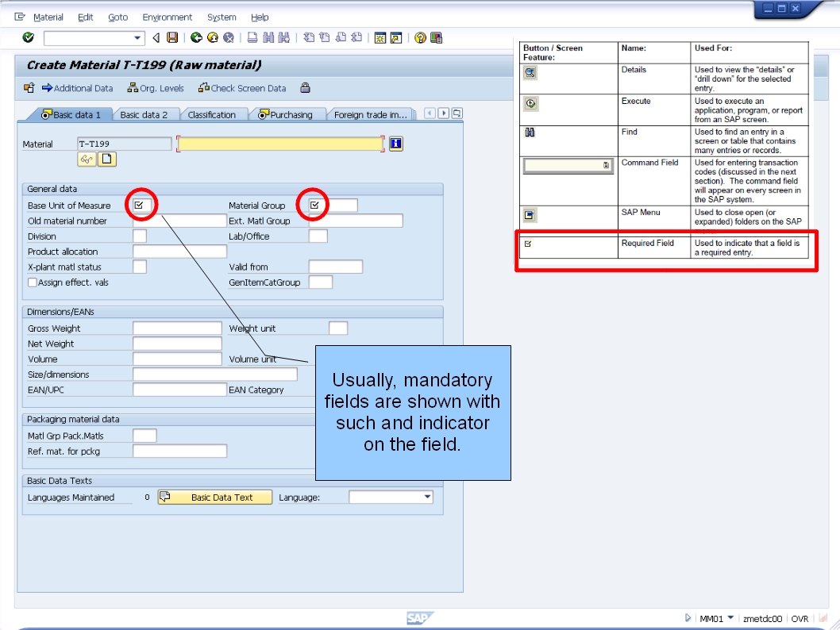Click the lock icon next to Check Screen Data
This screenshot has height=630, width=840.
(x=306, y=88)
